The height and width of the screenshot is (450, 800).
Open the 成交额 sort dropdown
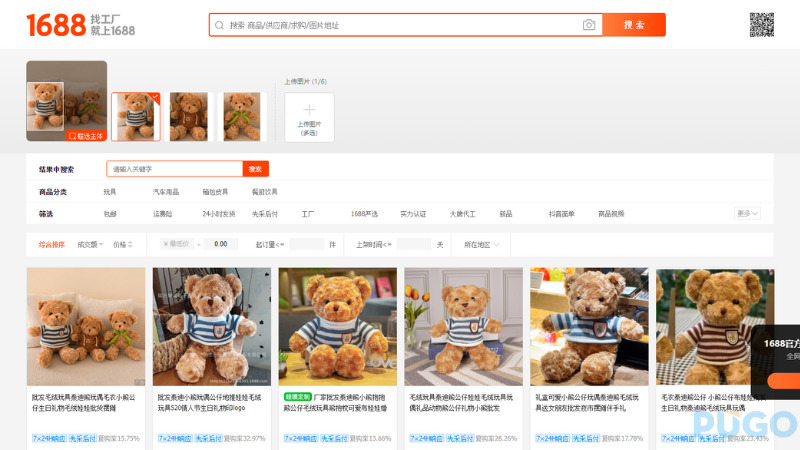tap(90, 244)
